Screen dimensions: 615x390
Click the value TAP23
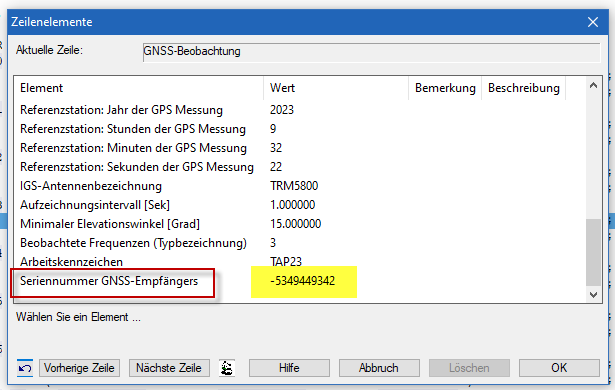coord(286,261)
